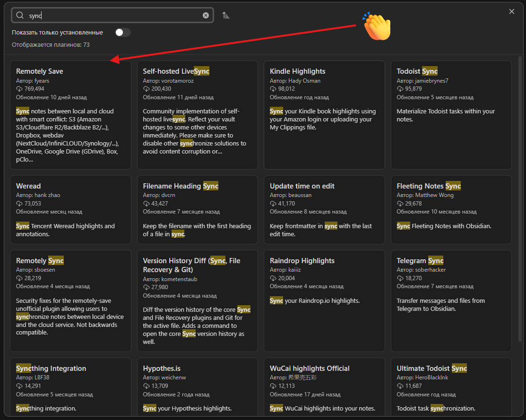Open Todoist Sync plugin details

point(451,115)
